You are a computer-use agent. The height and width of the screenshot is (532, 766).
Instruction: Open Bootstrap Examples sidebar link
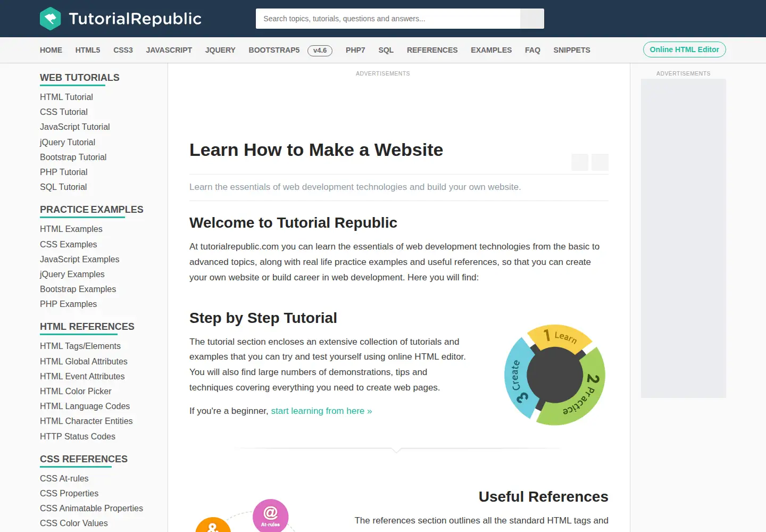pyautogui.click(x=78, y=289)
